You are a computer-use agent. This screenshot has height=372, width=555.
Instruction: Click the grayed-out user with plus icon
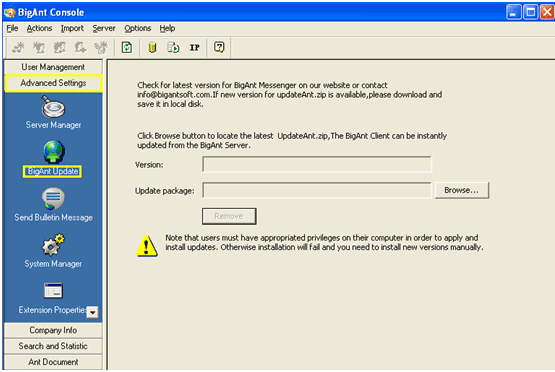click(80, 47)
